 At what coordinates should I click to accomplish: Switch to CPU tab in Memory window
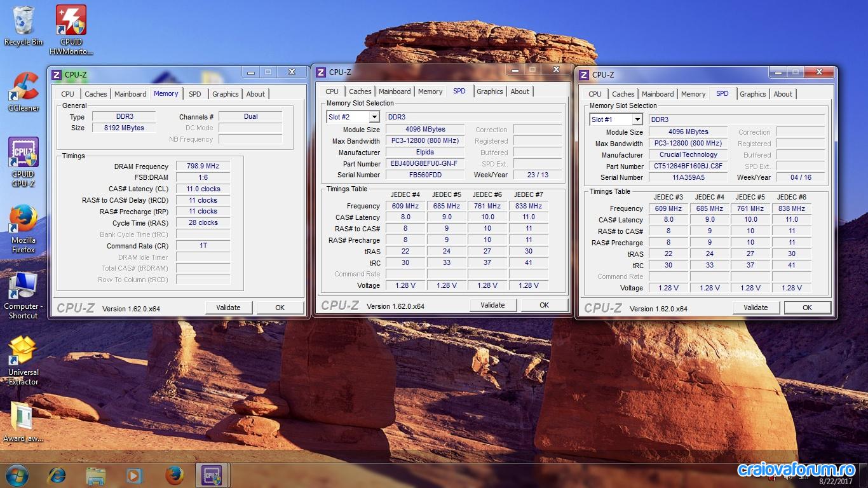(x=68, y=94)
